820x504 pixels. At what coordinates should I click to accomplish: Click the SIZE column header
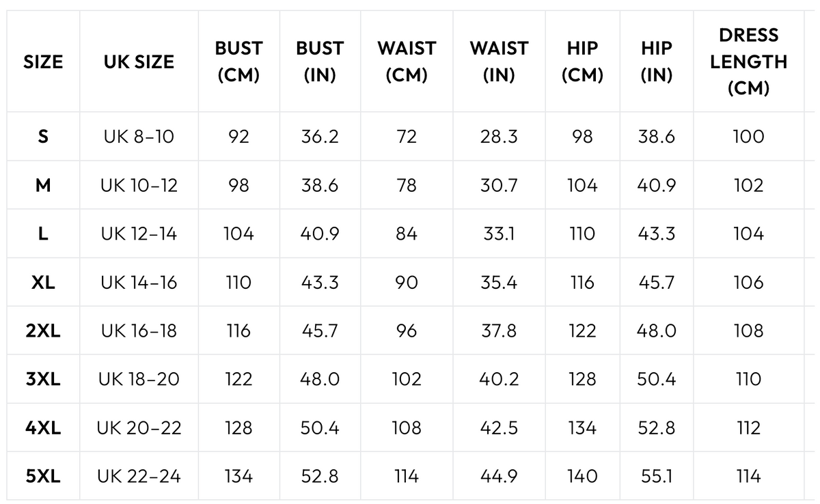pos(43,62)
